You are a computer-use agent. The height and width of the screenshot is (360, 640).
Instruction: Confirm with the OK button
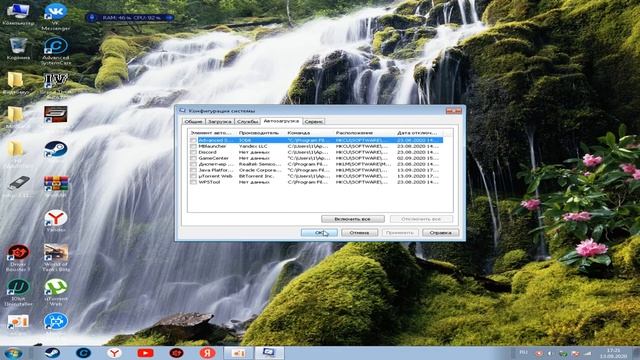tap(319, 233)
